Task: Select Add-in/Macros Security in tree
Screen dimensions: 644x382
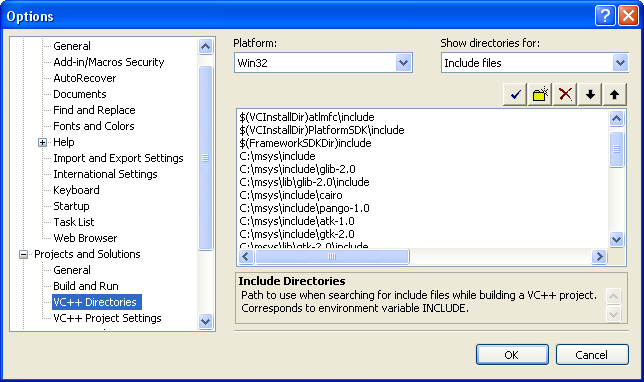Action: pos(109,62)
